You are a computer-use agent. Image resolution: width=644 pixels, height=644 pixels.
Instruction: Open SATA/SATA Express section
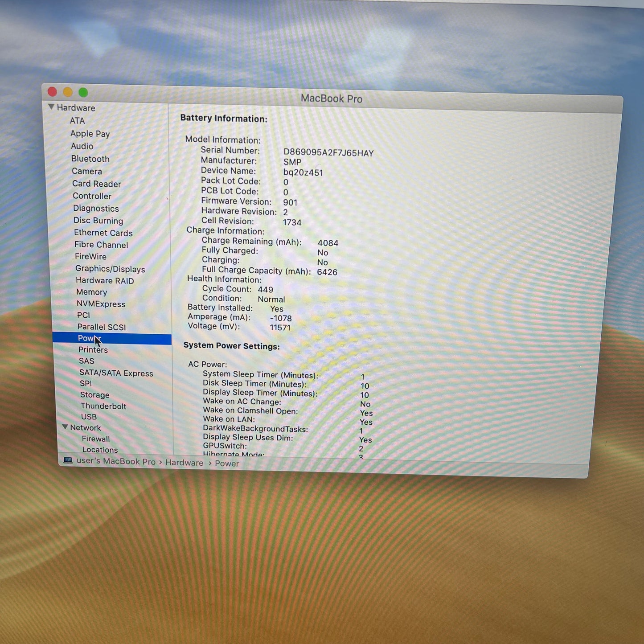point(116,373)
